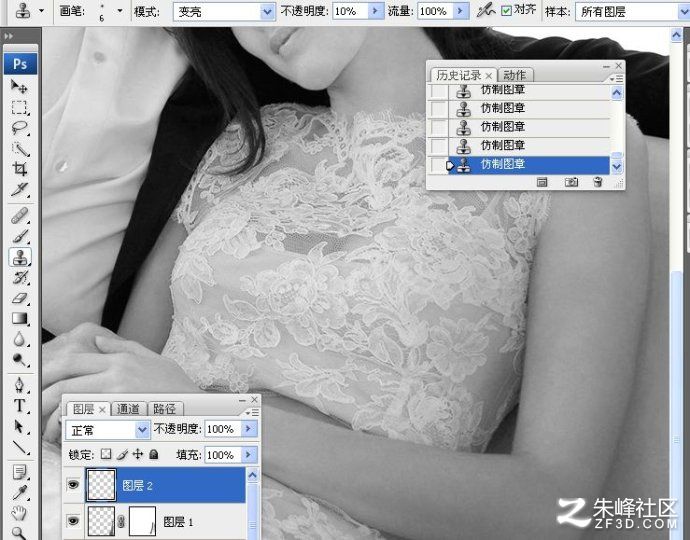
Task: Open the 流量 flow slider arrow
Action: (x=460, y=11)
